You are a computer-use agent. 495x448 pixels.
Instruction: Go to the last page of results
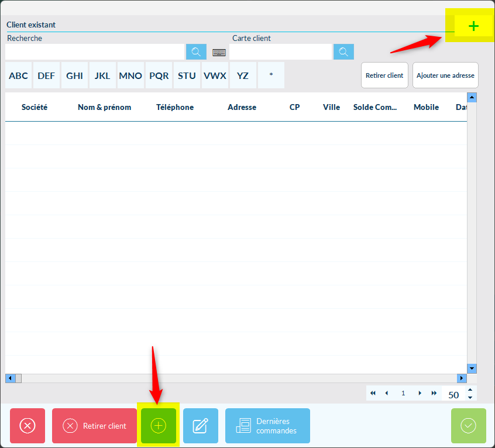[x=434, y=393]
